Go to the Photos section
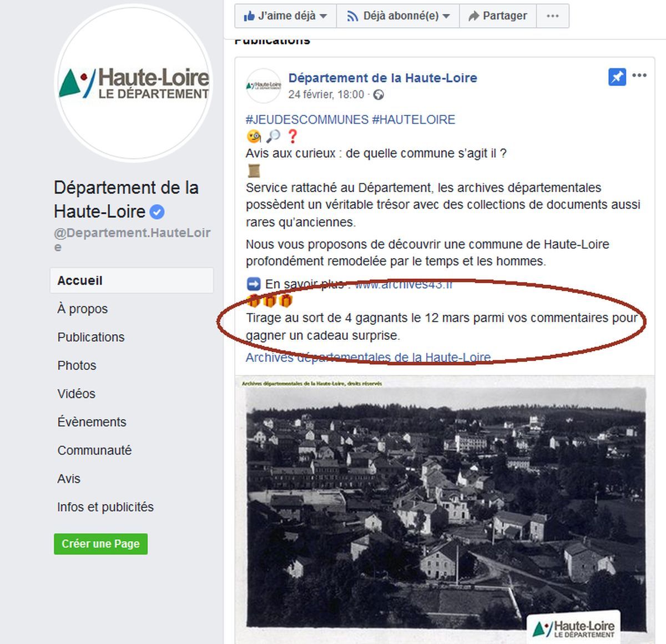Image resolution: width=666 pixels, height=644 pixels. tap(77, 365)
